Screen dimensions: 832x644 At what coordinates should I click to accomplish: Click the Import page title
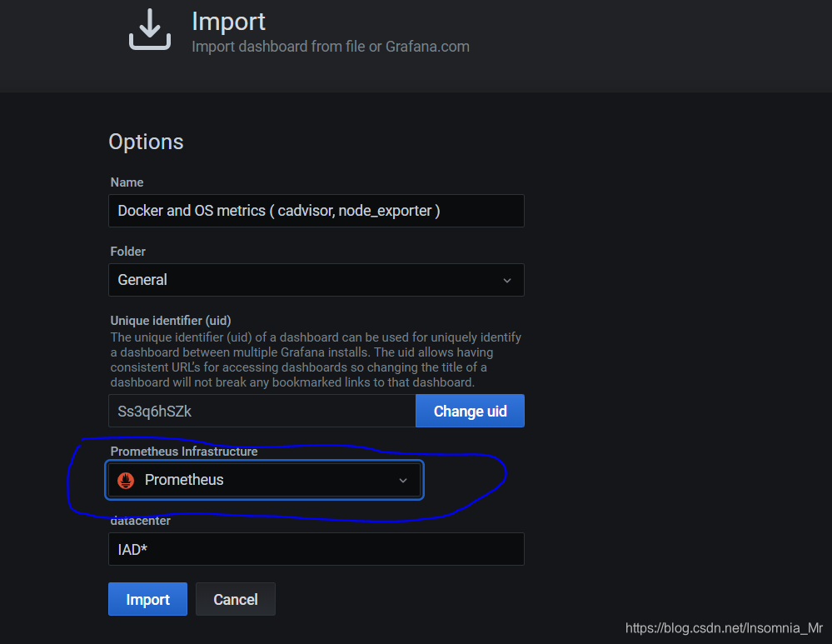[x=228, y=22]
